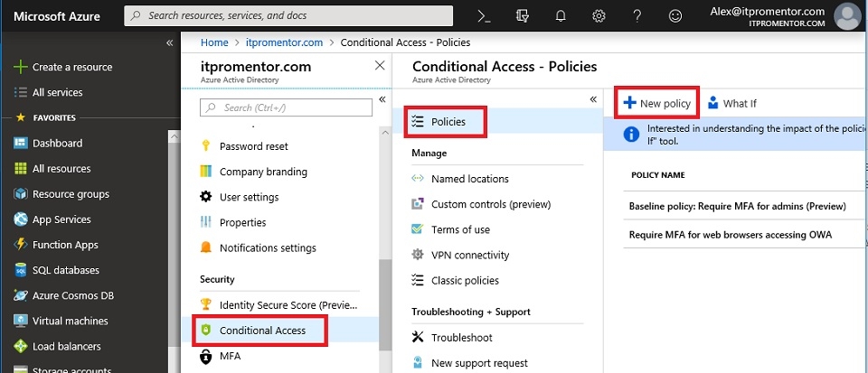Screen dimensions: 868x373
Task: Click the Alex@itpromentor.com account name
Action: tap(768, 12)
